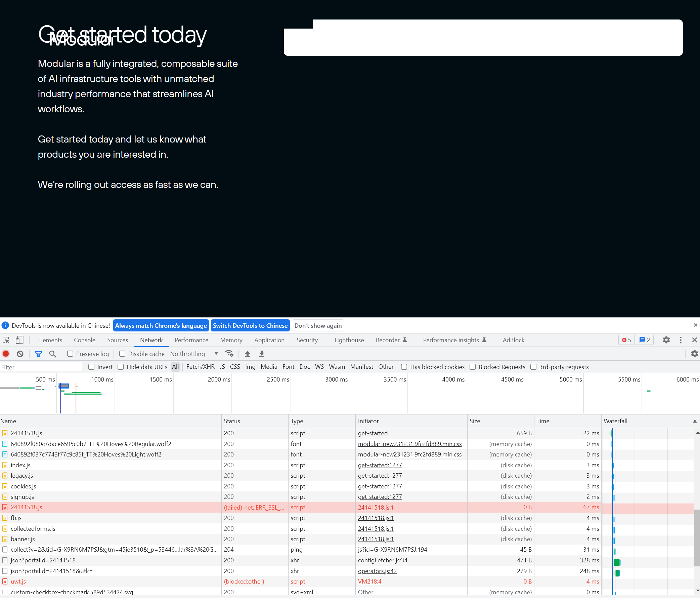Switch to the Console tab
This screenshot has height=598, width=700.
pyautogui.click(x=84, y=340)
